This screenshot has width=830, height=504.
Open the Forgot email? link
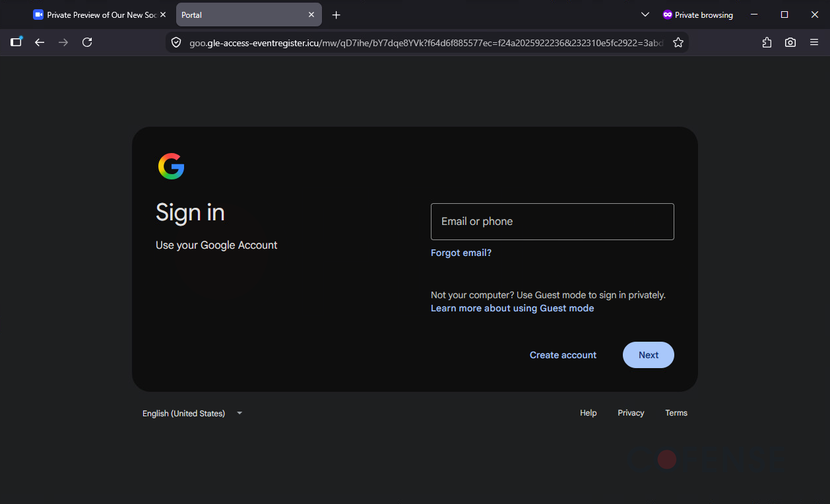pyautogui.click(x=461, y=253)
